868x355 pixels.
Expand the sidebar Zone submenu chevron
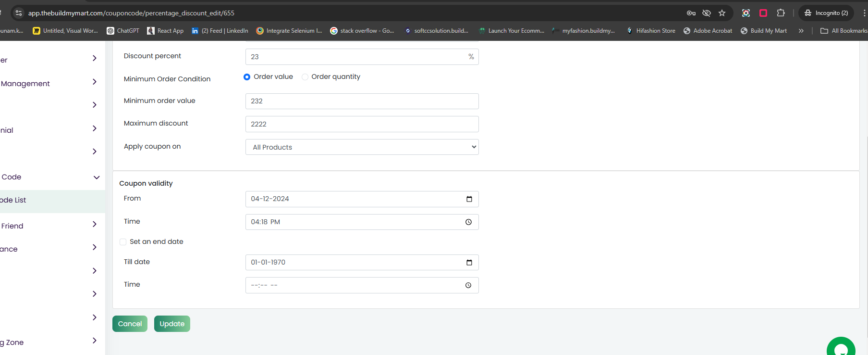click(95, 341)
